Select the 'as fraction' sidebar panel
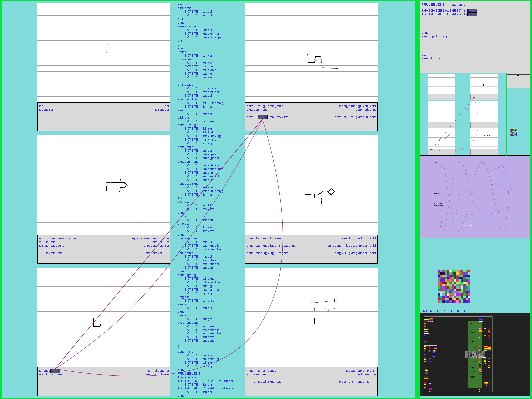532x399 pixels. pyautogui.click(x=474, y=62)
